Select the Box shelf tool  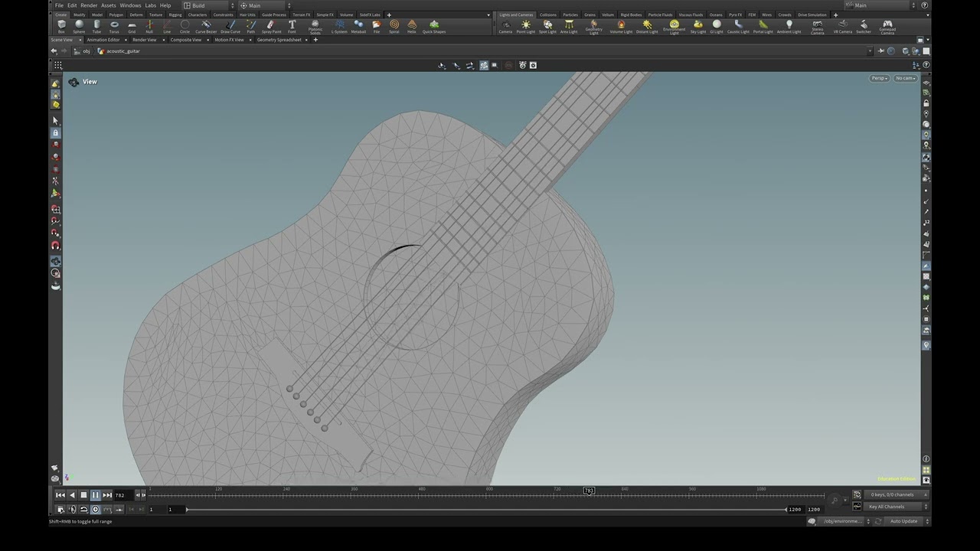click(61, 27)
